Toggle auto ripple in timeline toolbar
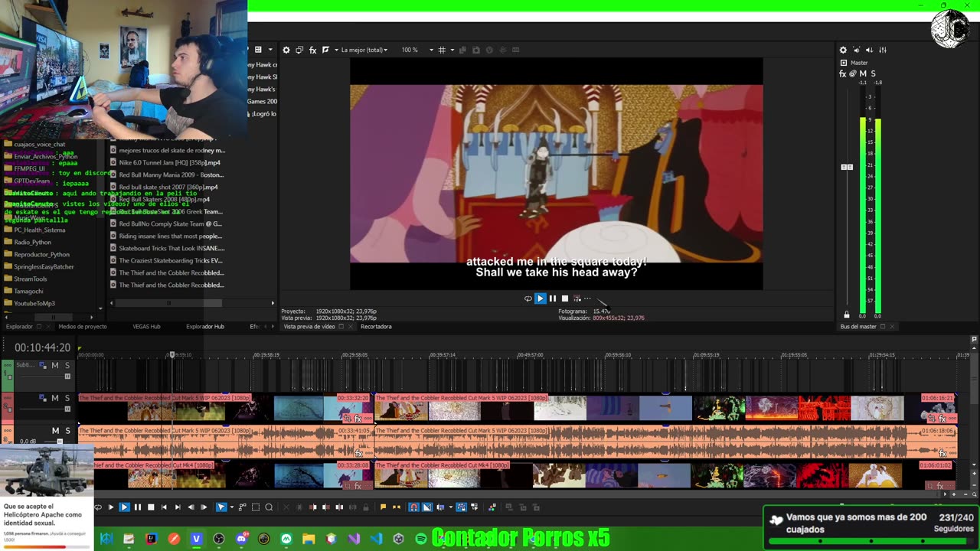This screenshot has height=551, width=980. 440,507
